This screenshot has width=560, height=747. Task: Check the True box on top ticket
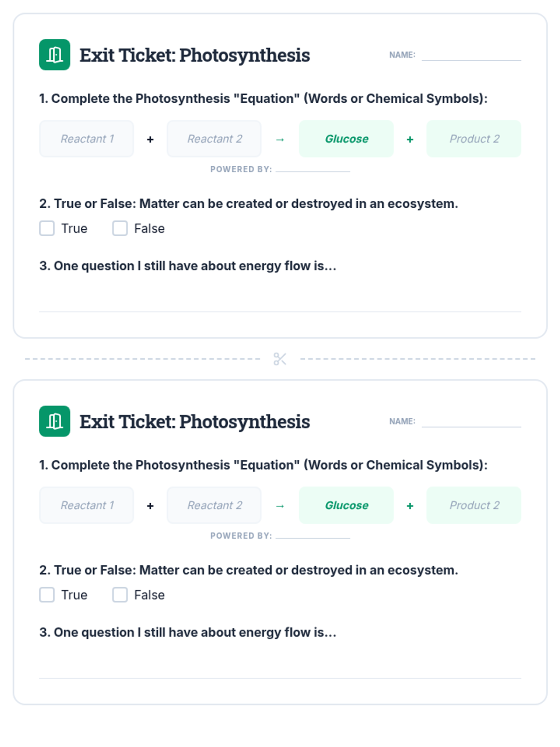pos(47,228)
